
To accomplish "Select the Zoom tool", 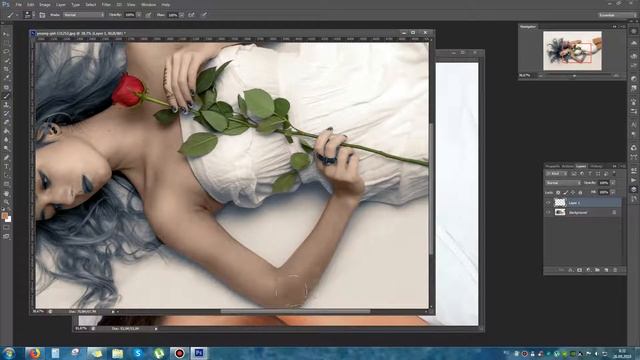I will pos(6,202).
